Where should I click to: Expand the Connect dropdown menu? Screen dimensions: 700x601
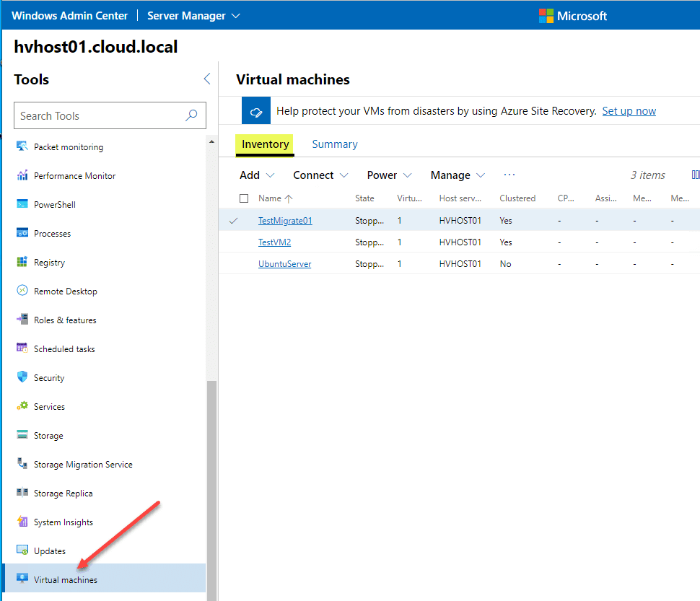(320, 175)
